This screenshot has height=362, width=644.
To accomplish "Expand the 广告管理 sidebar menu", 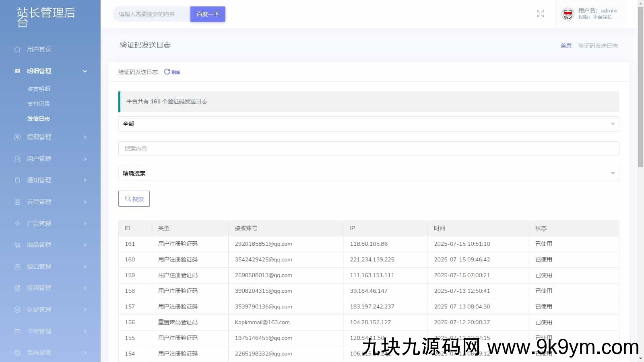I will (50, 224).
